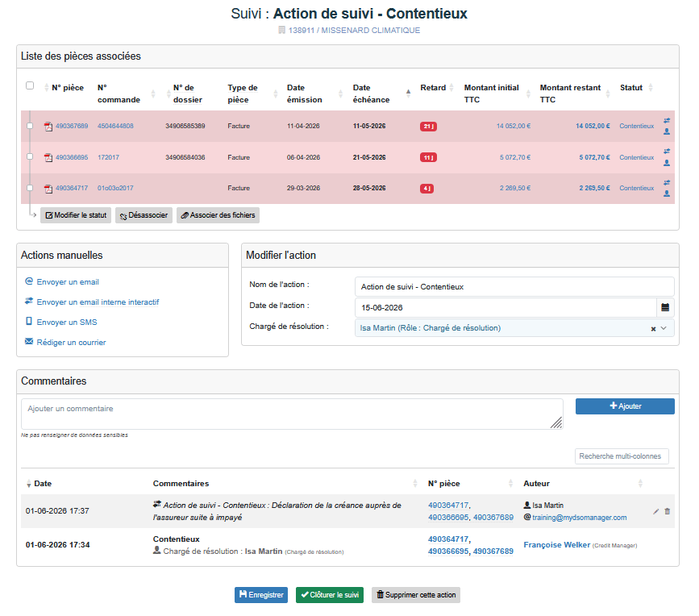Image resolution: width=699 pixels, height=616 pixels.
Task: Open Françoise Welker author link
Action: [x=557, y=545]
